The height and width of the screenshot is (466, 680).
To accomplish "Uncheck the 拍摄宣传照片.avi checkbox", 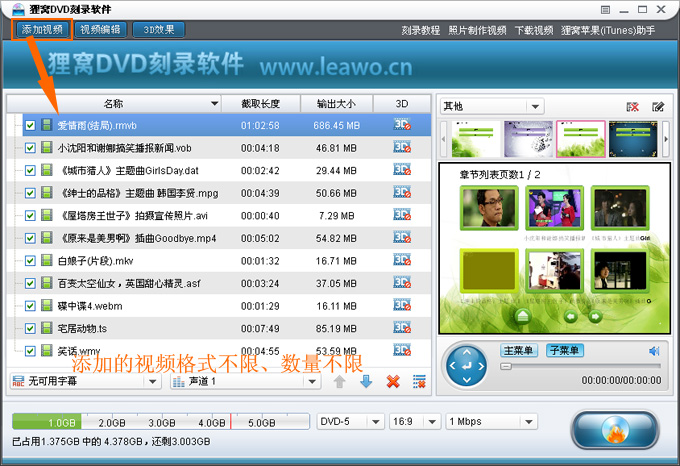I will (30, 215).
